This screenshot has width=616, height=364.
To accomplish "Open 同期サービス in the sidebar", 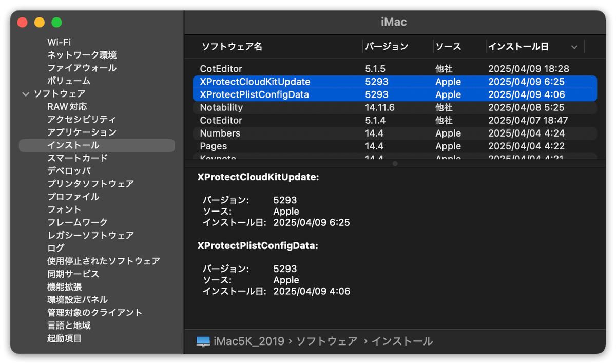I will pyautogui.click(x=73, y=274).
